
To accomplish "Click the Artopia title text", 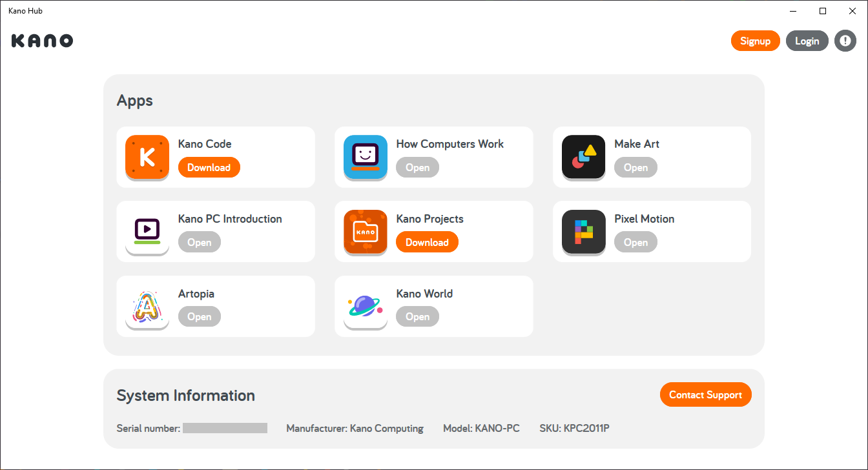I will tap(196, 294).
